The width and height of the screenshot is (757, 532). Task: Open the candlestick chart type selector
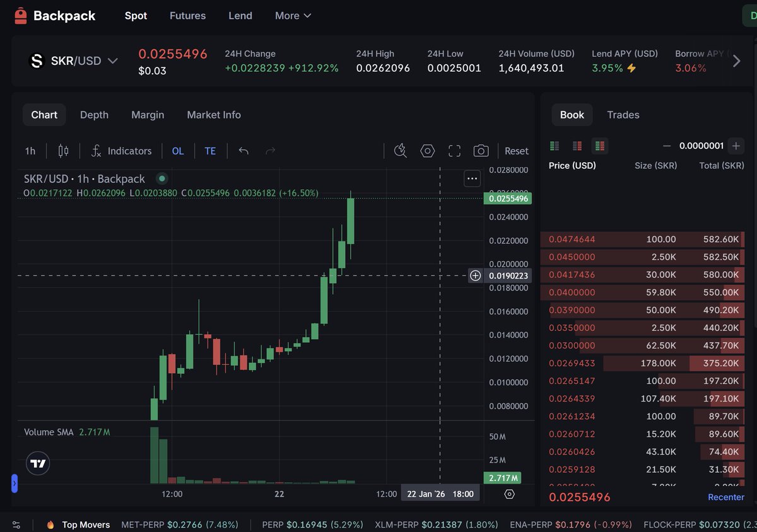tap(63, 151)
